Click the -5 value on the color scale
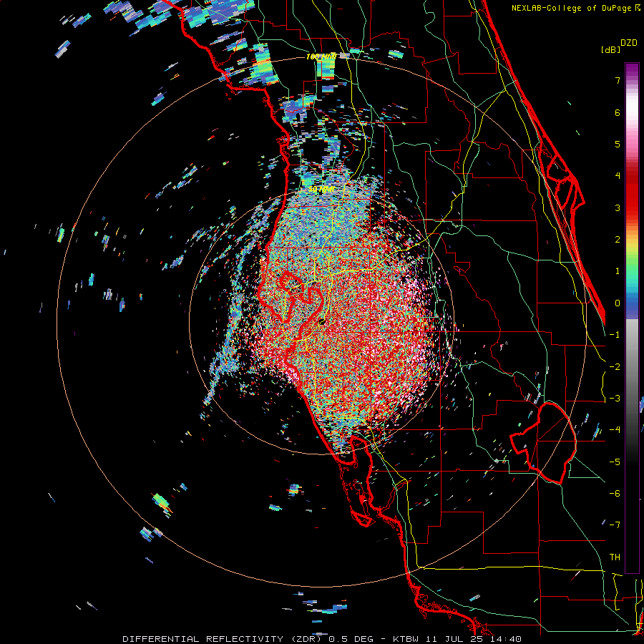The image size is (644, 644). click(x=615, y=462)
